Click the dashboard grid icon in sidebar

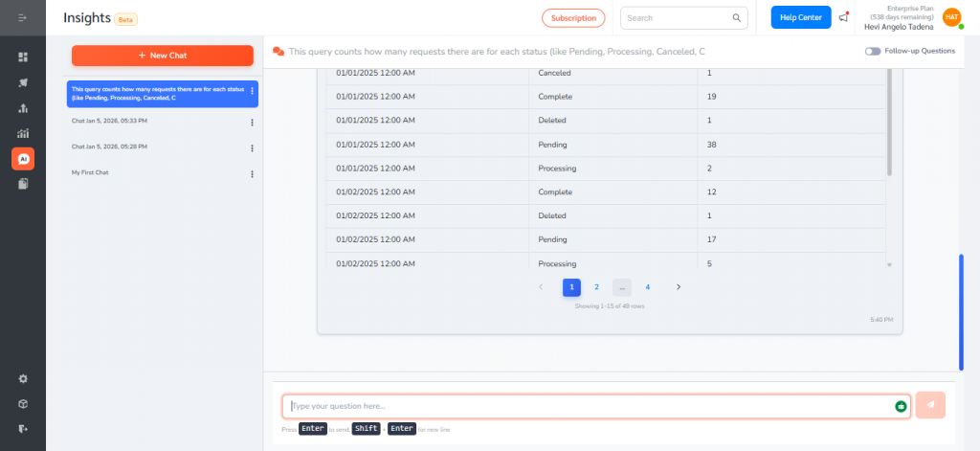tap(23, 57)
